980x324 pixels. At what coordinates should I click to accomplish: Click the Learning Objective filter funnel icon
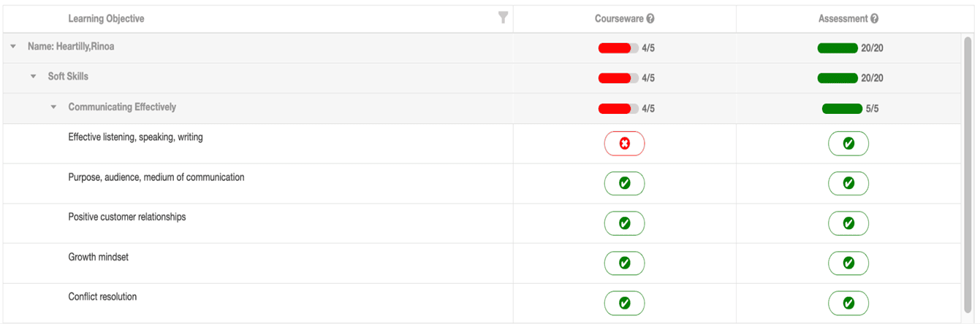pos(503,18)
